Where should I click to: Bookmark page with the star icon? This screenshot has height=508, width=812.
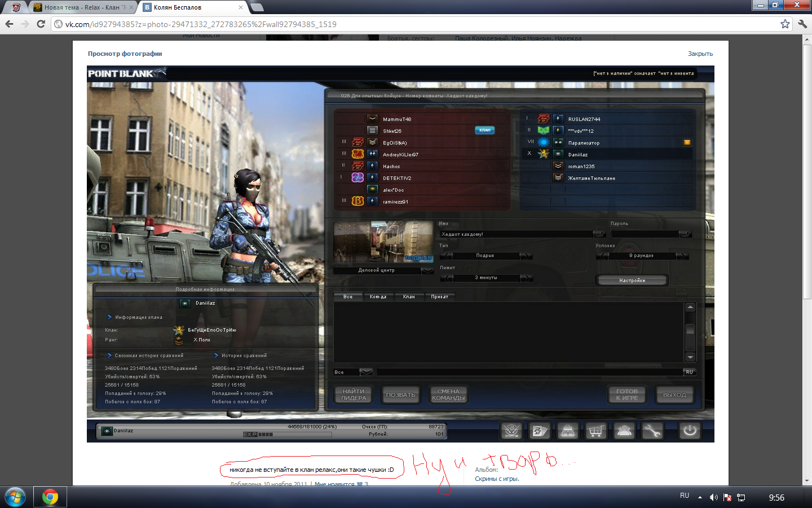point(785,24)
